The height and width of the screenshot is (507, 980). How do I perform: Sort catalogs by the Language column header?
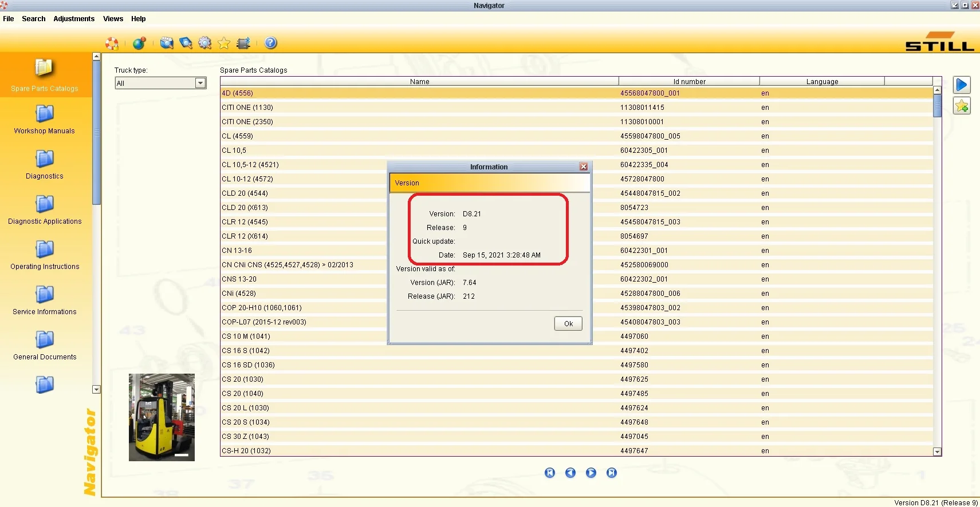tap(822, 81)
